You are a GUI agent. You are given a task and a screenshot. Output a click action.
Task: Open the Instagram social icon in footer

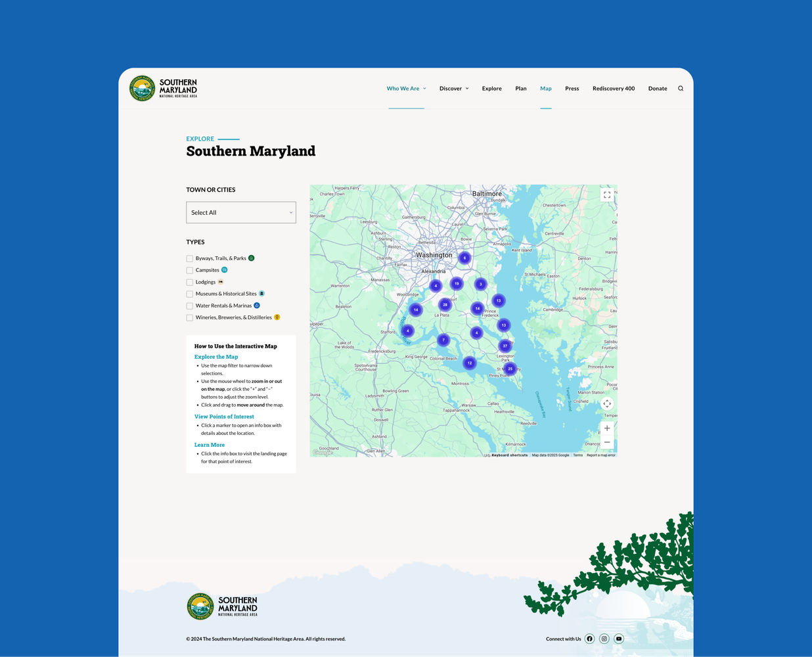coord(604,638)
